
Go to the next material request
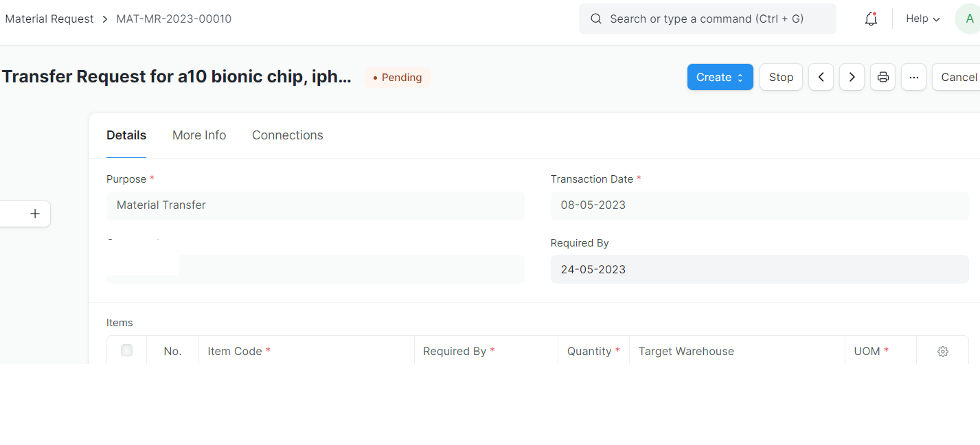852,77
